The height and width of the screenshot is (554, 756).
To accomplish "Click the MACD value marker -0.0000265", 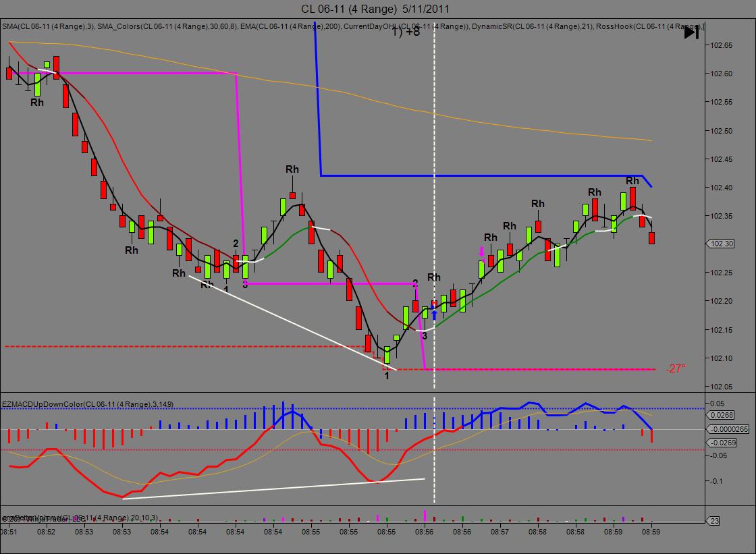I will point(728,429).
